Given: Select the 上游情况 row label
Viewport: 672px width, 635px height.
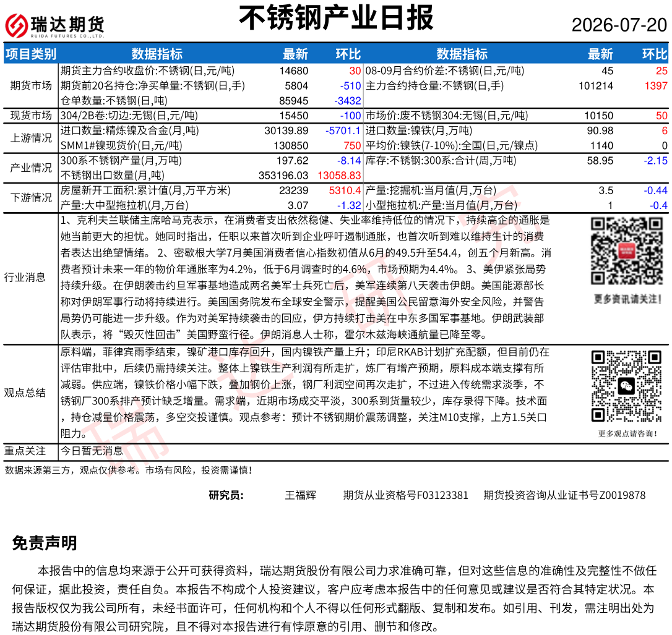Looking at the screenshot, I should coord(30,138).
